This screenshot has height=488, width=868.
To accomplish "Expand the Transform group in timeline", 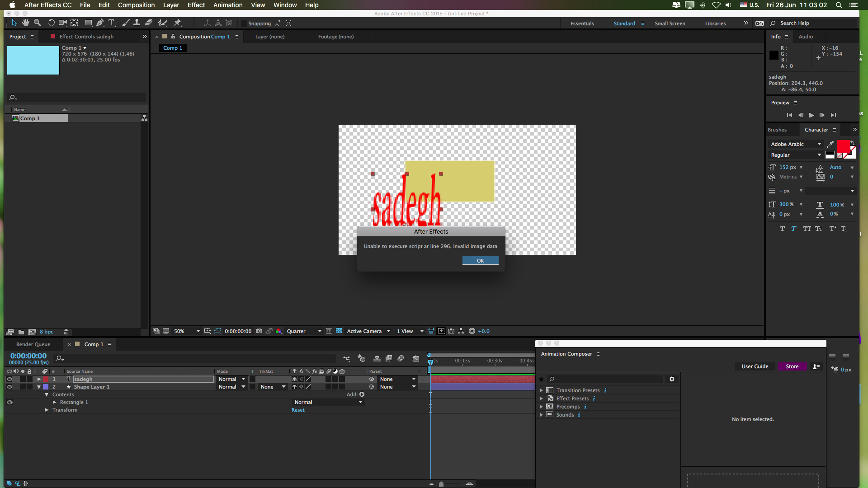I will 47,409.
